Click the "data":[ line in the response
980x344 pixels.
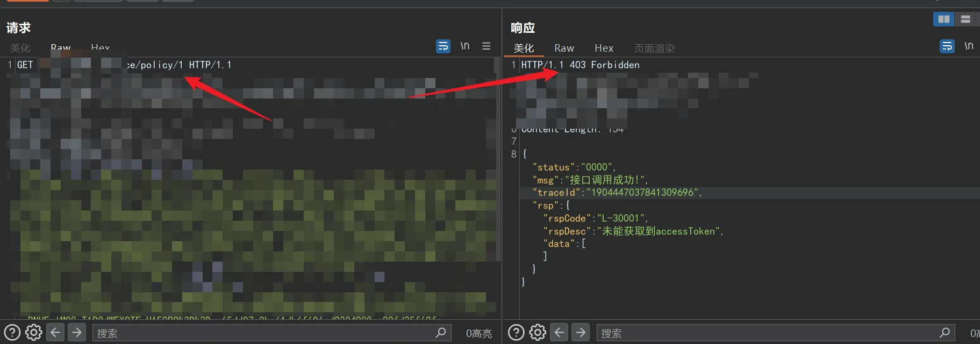564,243
